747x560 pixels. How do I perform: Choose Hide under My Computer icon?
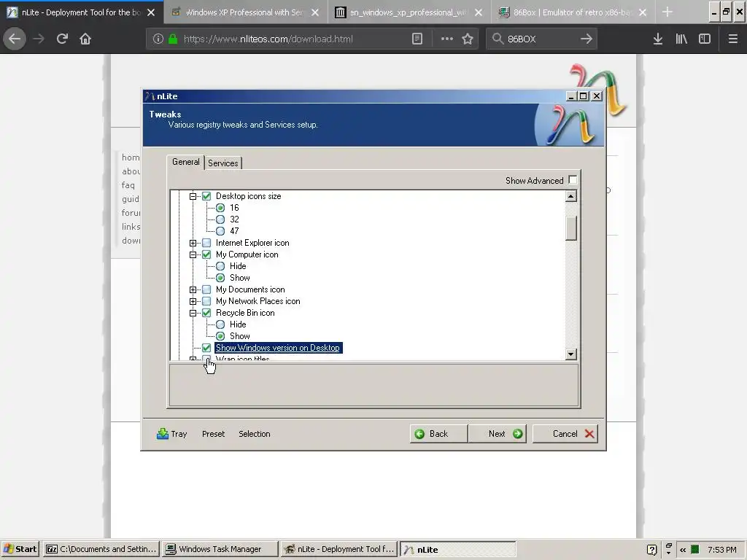click(220, 266)
